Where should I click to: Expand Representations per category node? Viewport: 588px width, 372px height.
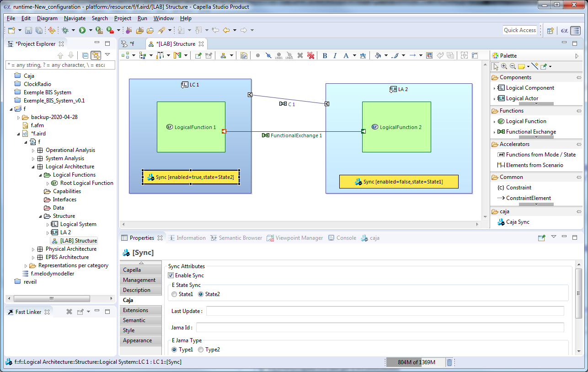[x=26, y=265]
